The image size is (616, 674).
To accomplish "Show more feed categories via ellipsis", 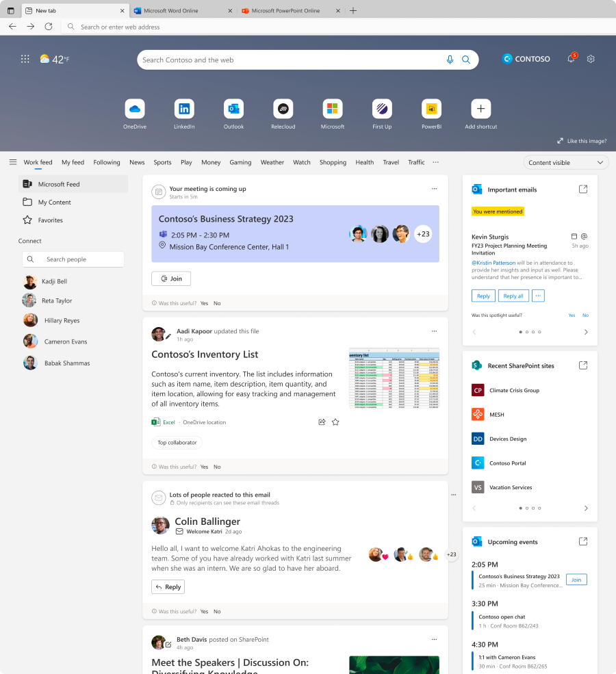I will [435, 162].
